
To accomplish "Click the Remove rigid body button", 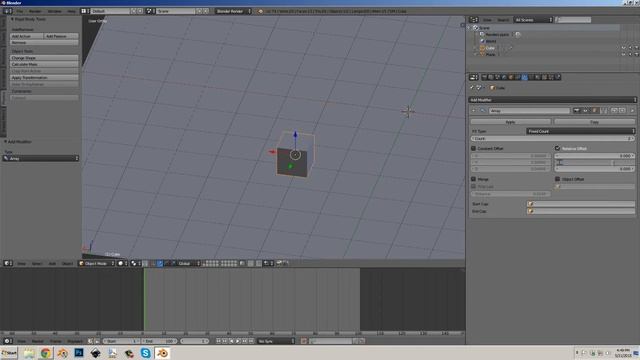I will click(x=44, y=42).
